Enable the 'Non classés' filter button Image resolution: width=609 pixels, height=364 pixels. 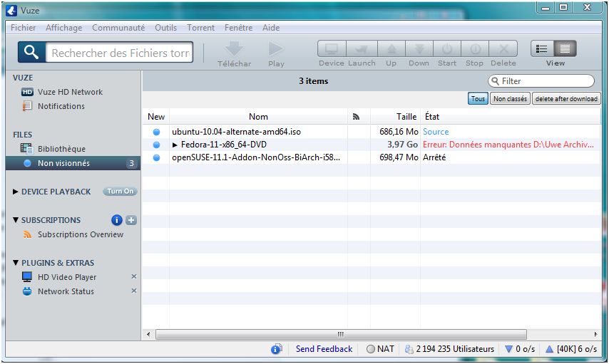coord(510,99)
